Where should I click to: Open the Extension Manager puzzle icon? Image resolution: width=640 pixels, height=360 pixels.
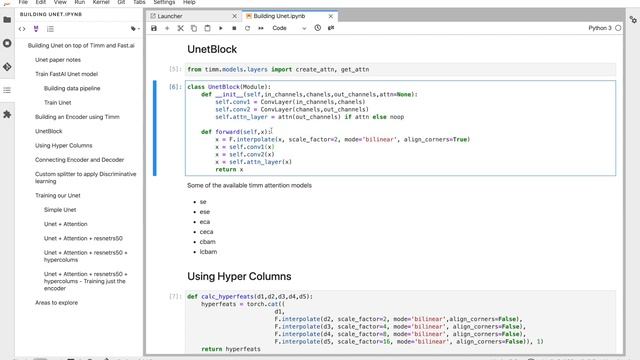7,114
